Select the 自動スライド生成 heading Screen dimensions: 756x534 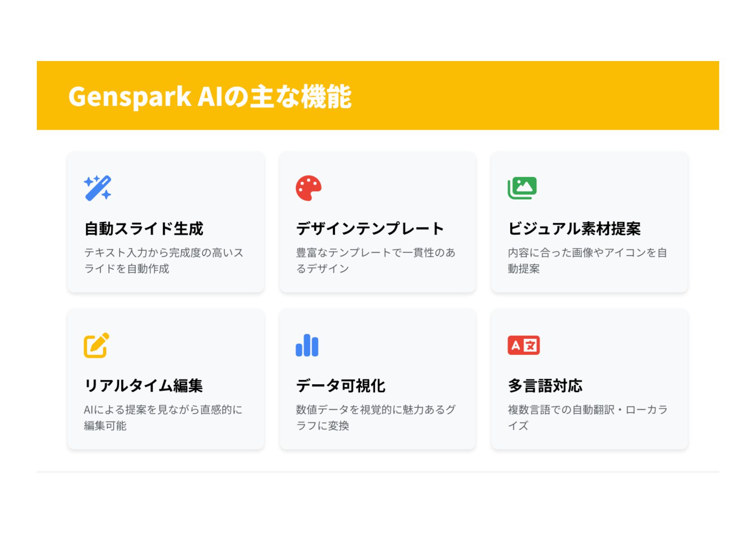tap(144, 229)
